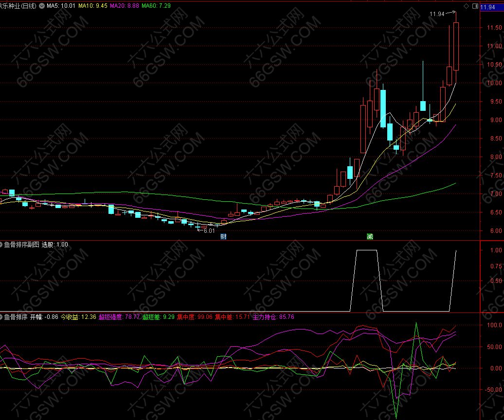Screen dimensions: 504x420
Task: Click the green 减 event marker
Action: point(370,237)
